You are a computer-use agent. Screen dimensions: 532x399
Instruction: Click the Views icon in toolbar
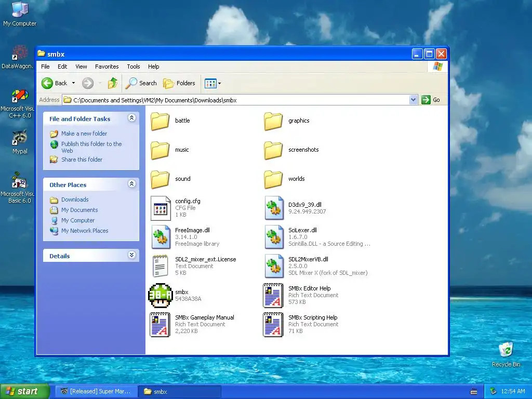210,83
